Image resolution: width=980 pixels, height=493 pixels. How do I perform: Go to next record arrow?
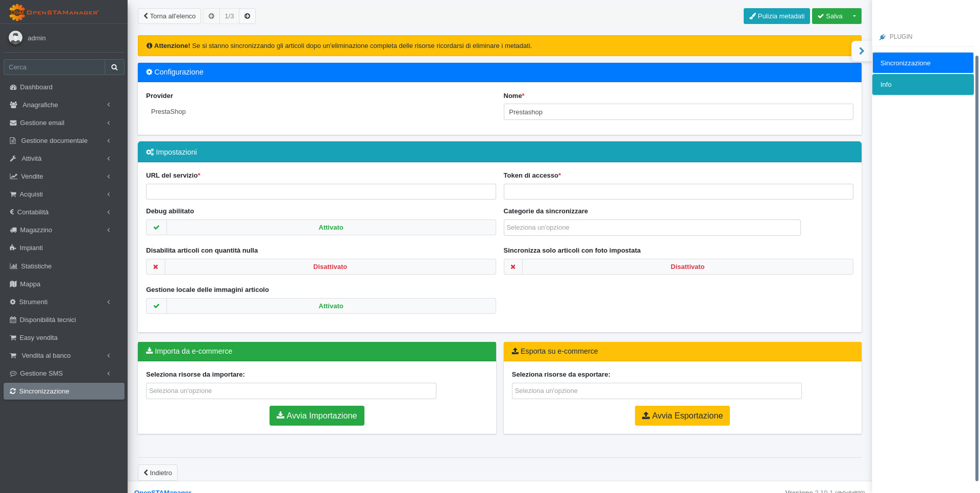click(x=248, y=16)
